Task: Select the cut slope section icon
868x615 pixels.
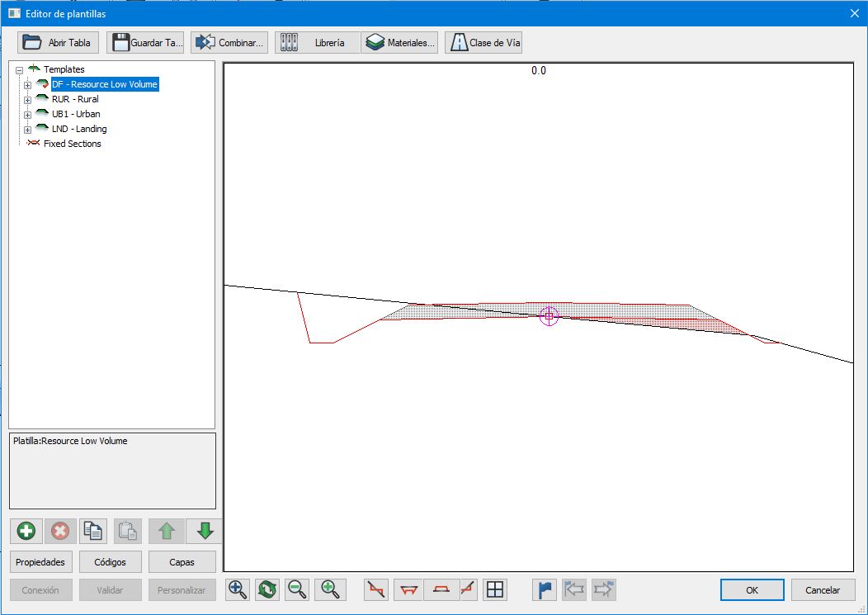Action: (377, 589)
